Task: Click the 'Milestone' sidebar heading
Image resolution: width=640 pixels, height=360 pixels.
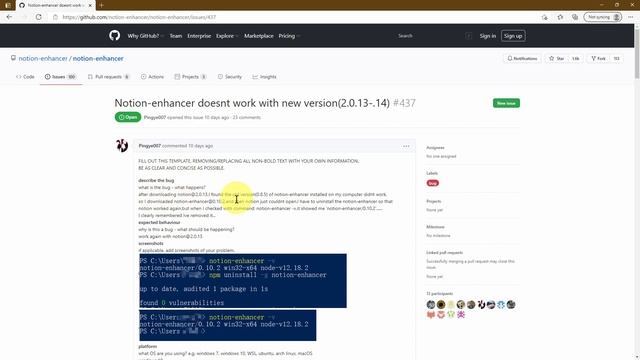Action: click(x=435, y=227)
